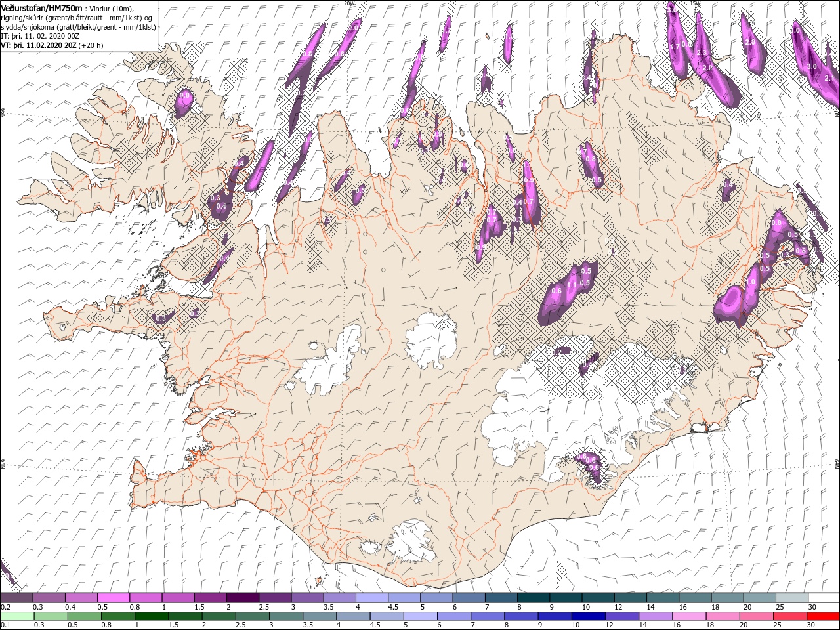The width and height of the screenshot is (840, 630).
Task: Click the white central glacier area (Hofsjökull)
Action: [x=431, y=339]
